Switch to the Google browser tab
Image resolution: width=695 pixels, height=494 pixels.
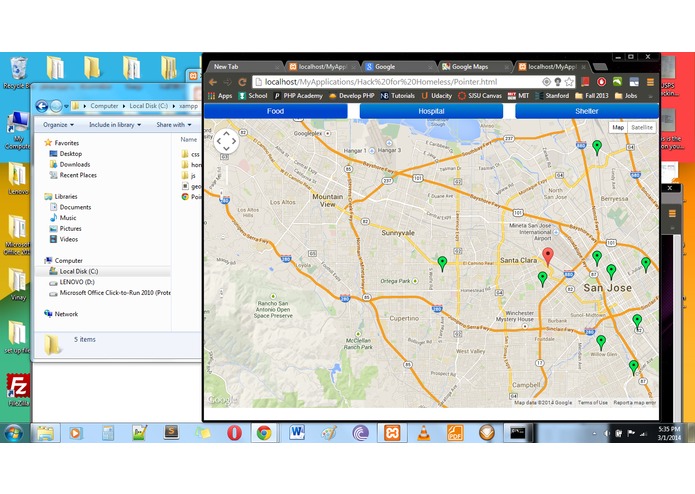coord(398,67)
